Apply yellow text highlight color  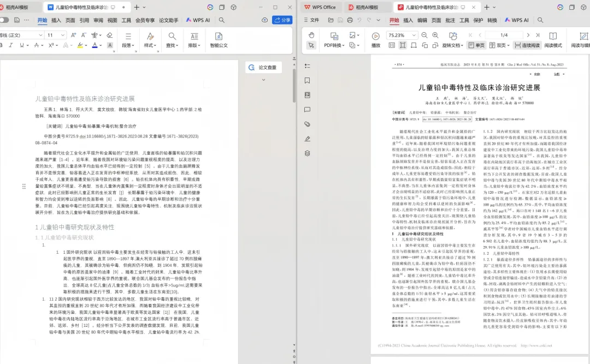[80, 45]
